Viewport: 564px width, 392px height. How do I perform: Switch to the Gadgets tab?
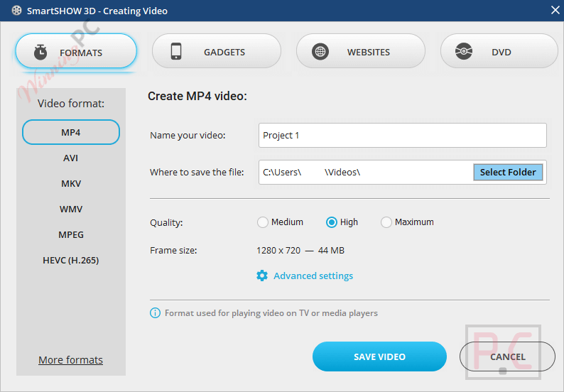click(x=216, y=51)
